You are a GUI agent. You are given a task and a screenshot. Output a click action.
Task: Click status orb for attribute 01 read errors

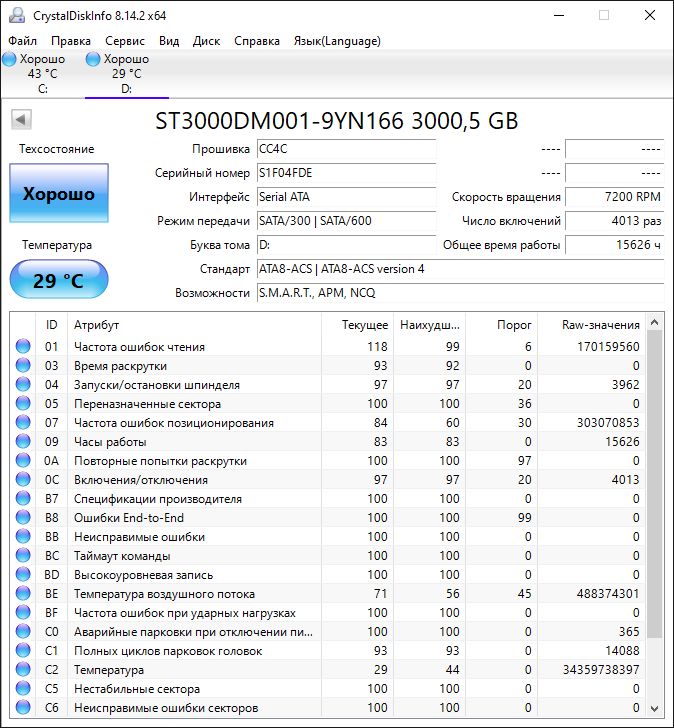point(23,347)
